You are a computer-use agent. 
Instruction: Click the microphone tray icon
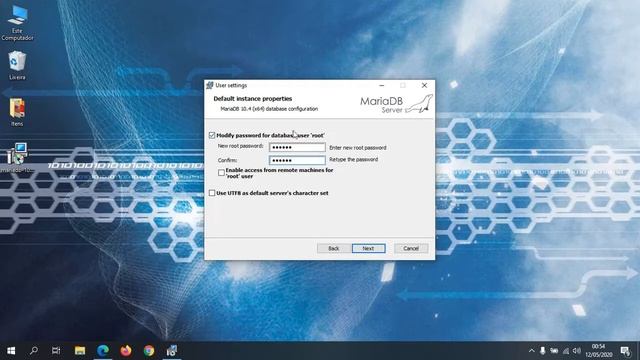tap(542, 351)
